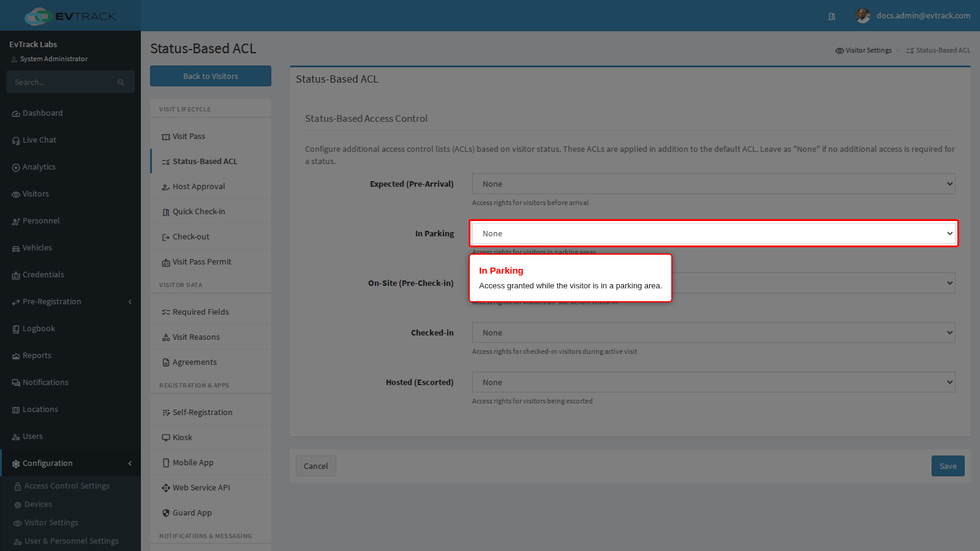Open Self-Registration settings item

click(211, 412)
